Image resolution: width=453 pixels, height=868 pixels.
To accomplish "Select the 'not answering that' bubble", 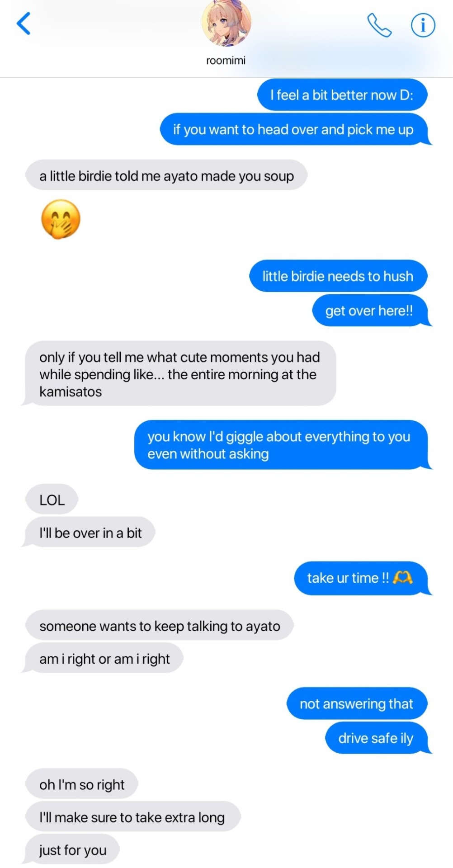I will pos(357,703).
